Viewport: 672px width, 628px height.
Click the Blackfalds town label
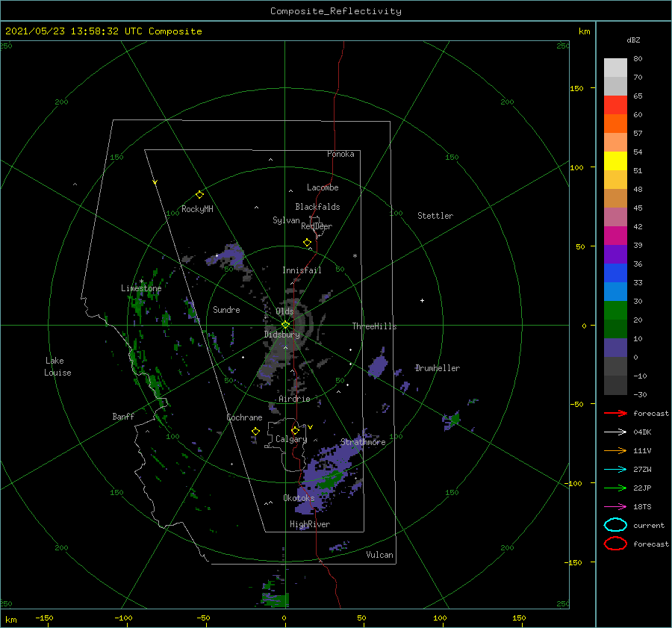tap(317, 207)
